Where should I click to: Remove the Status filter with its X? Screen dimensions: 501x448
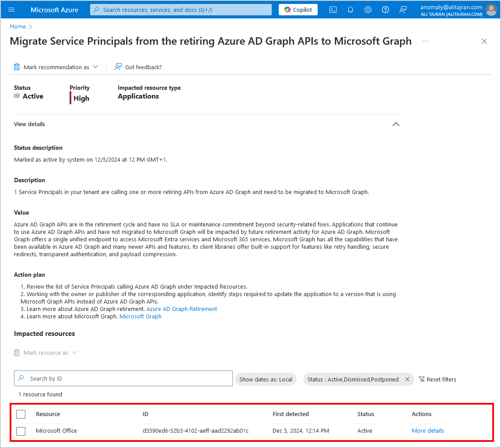coord(407,379)
